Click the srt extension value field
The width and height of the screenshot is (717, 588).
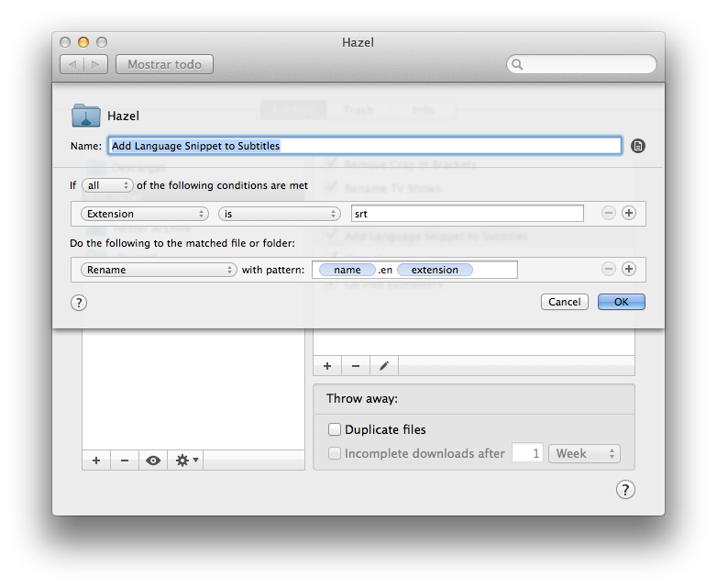468,214
